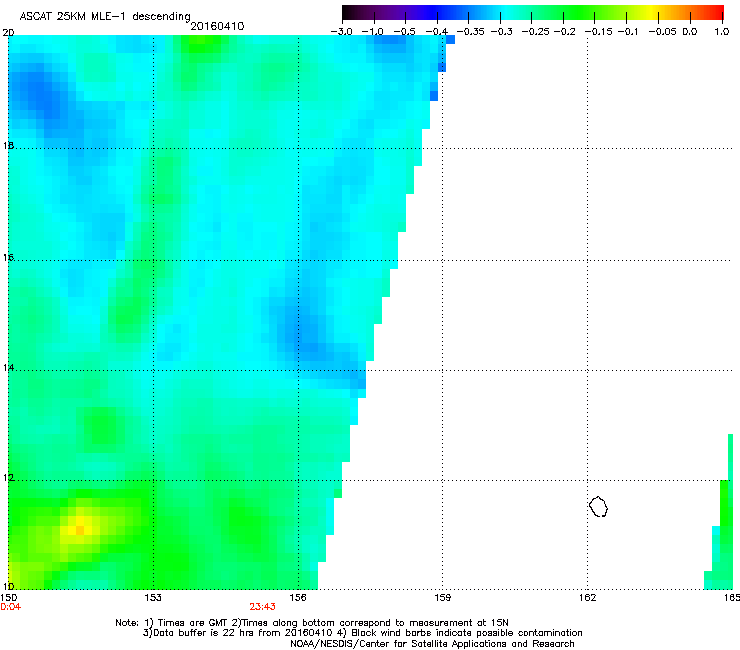Click the colorbar label -3.0
Viewport: 740px width, 650px height.
(341, 32)
